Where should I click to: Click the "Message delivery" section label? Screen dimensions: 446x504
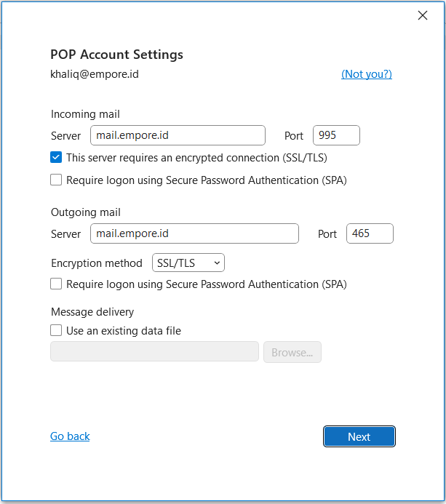[x=92, y=312]
